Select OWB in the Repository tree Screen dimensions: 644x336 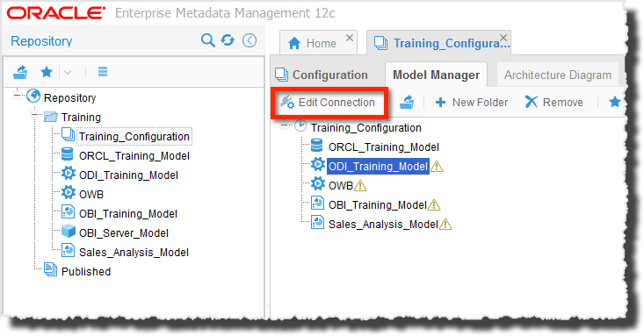[x=91, y=195]
